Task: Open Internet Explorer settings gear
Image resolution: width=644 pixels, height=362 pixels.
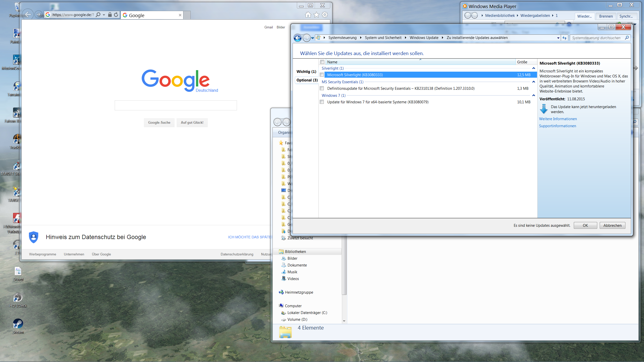Action: [x=324, y=15]
